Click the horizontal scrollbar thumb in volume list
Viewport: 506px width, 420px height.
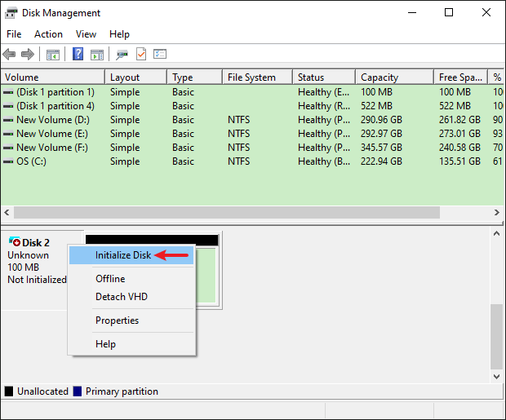tap(227, 213)
